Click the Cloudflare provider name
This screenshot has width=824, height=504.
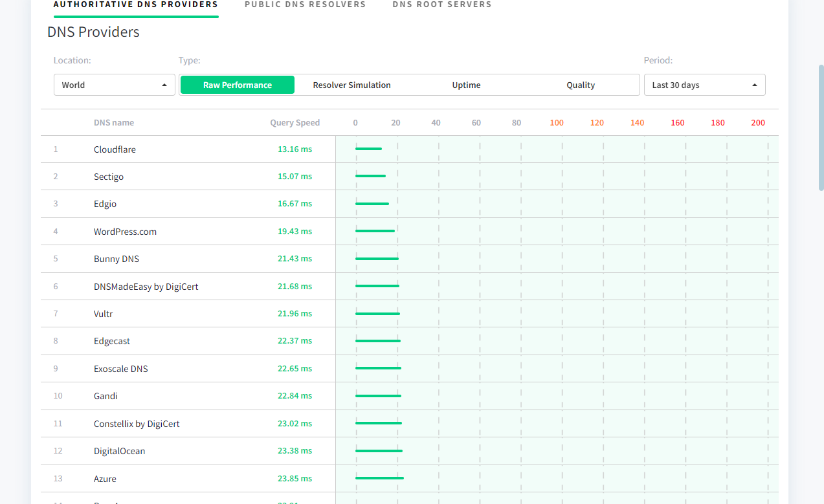coord(115,149)
